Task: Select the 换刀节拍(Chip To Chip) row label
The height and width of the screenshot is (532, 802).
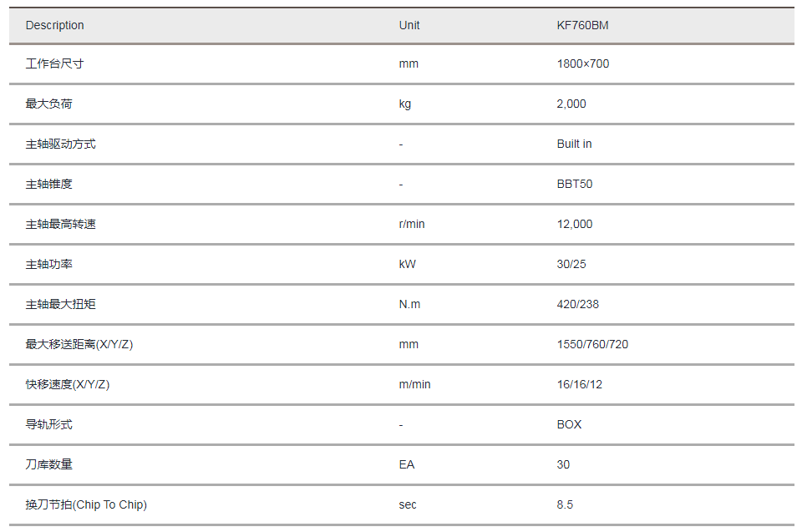Action: pyautogui.click(x=86, y=504)
